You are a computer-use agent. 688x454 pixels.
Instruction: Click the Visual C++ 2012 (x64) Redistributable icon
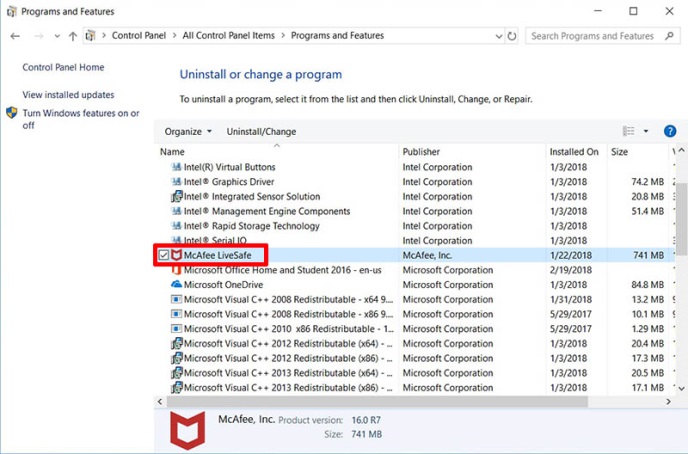click(x=176, y=343)
